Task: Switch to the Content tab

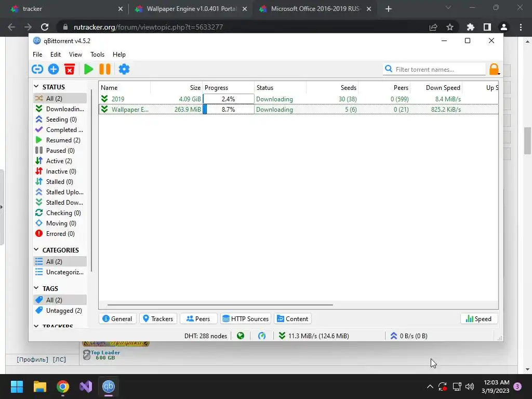Action: coord(293,318)
